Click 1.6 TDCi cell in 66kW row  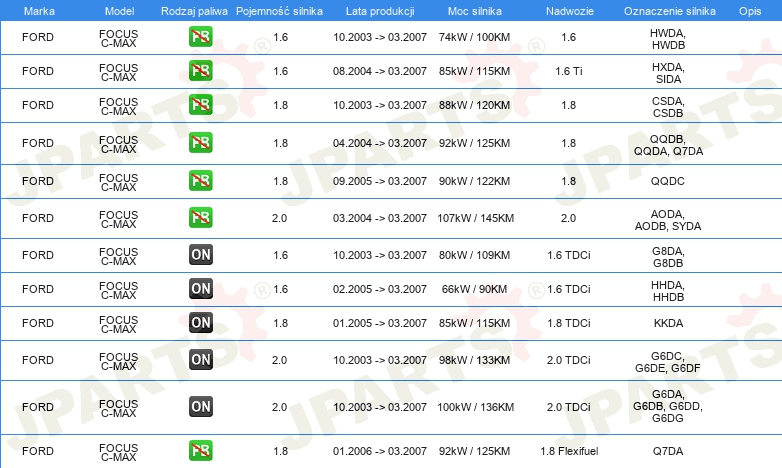tap(569, 289)
